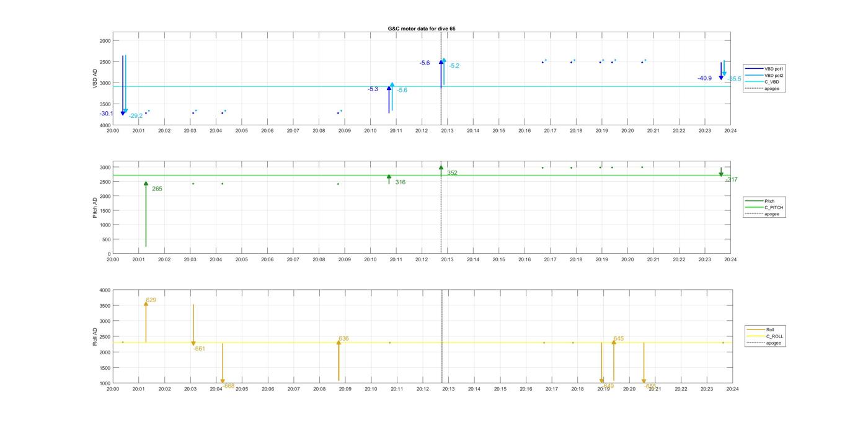Select the "636" roll data label
Image resolution: width=868 pixels, height=430 pixels.
[343, 339]
